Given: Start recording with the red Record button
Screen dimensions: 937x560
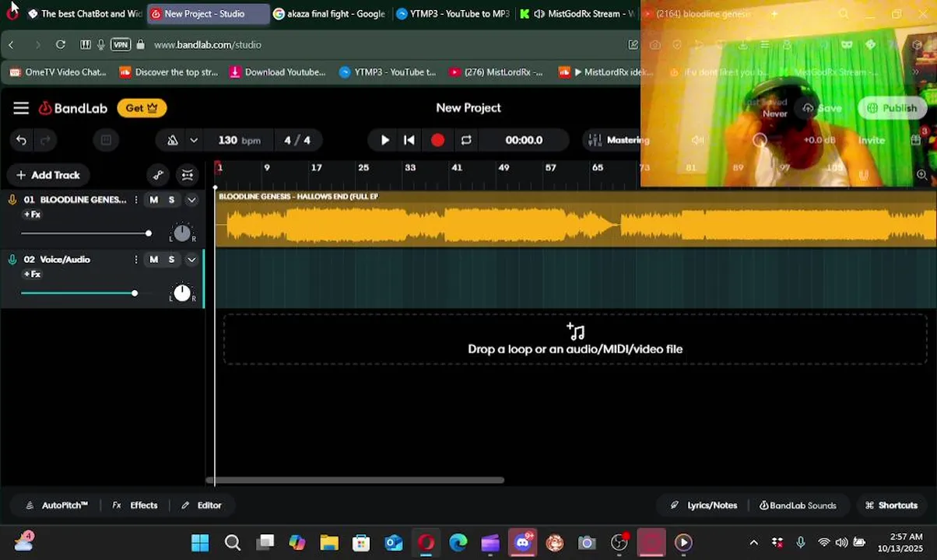Looking at the screenshot, I should coord(437,140).
